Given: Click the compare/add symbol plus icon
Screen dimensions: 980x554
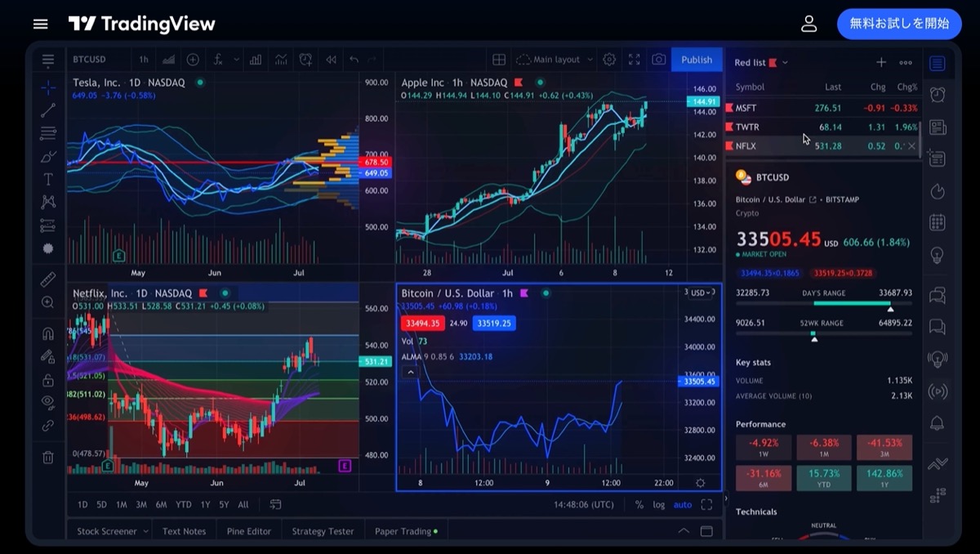Looking at the screenshot, I should tap(193, 60).
